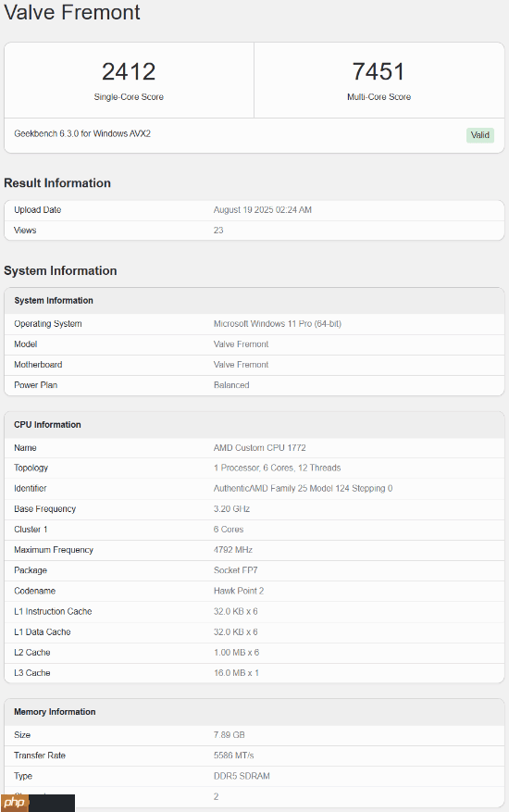The image size is (509, 812).
Task: Click Geekbench 6.3.0 for Windows AVX2 text
Action: point(82,133)
